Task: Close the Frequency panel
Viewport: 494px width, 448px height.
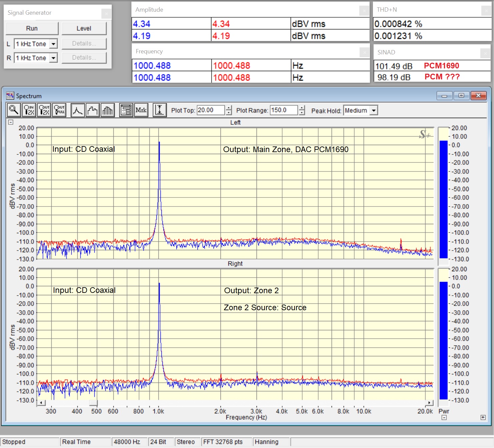Action: click(365, 52)
